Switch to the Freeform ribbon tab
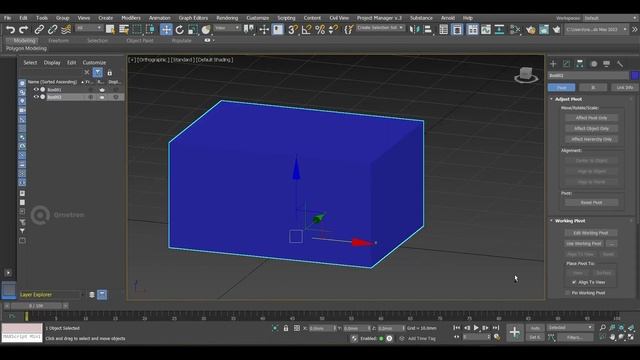This screenshot has width=640, height=360. (58, 41)
